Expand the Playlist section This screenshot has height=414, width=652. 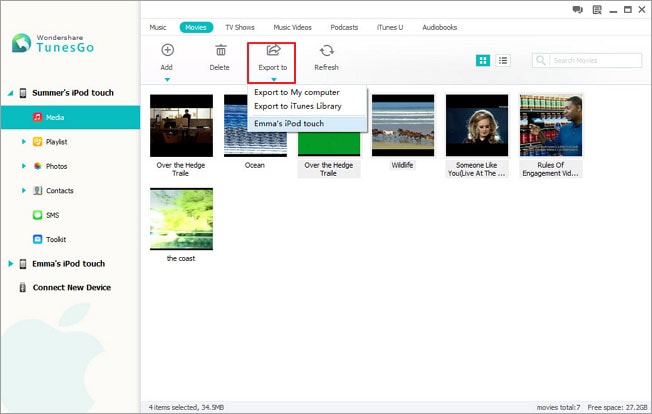click(x=24, y=142)
